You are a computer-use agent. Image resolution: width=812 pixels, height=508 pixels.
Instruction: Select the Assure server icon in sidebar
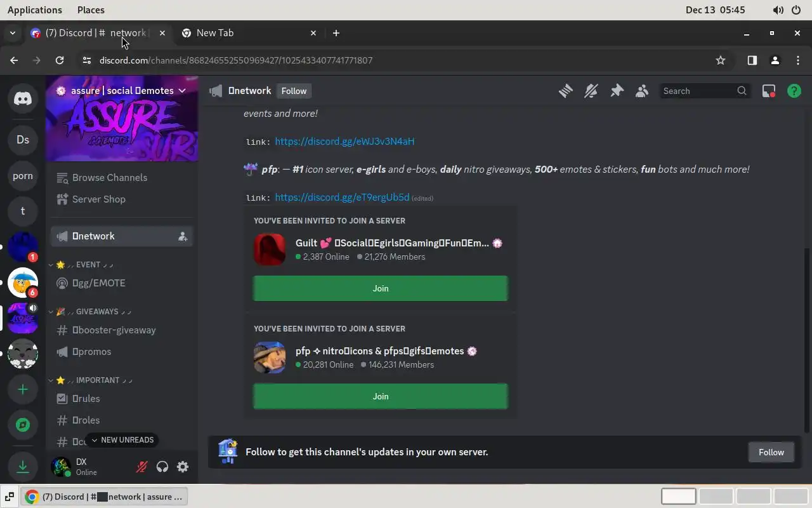click(23, 318)
